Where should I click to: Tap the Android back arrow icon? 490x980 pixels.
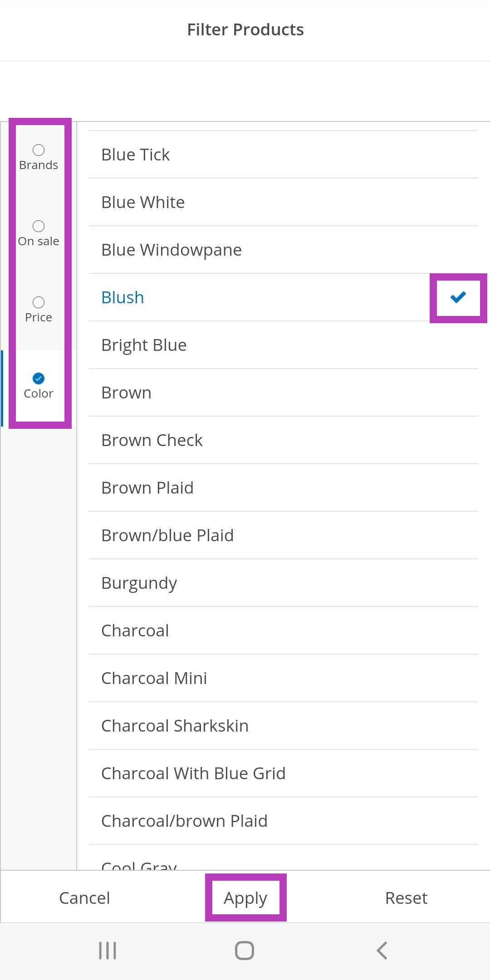[382, 951]
